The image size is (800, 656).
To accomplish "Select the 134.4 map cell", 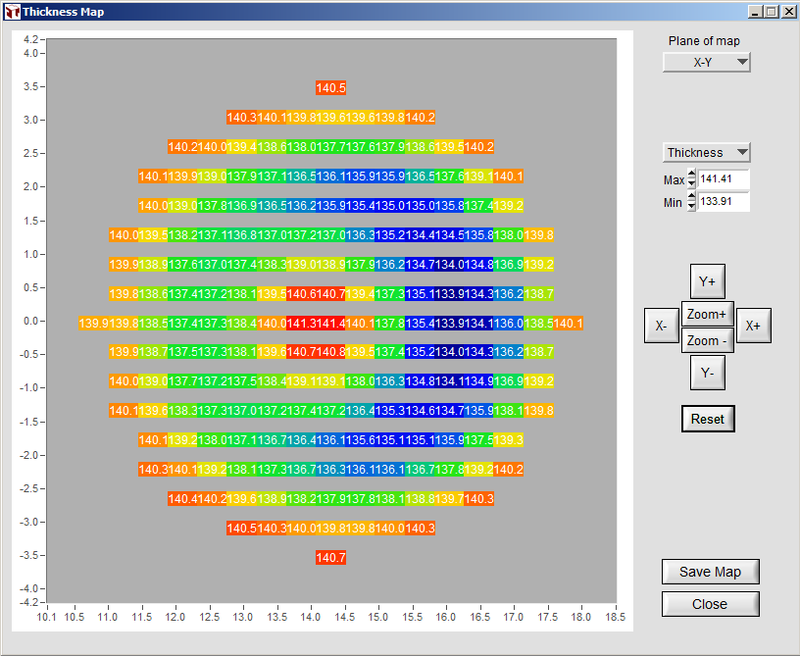I will (x=419, y=235).
